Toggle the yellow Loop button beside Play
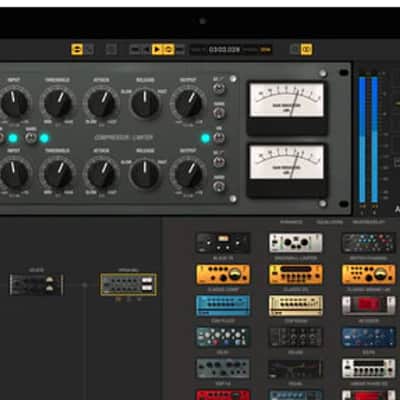 click(168, 50)
